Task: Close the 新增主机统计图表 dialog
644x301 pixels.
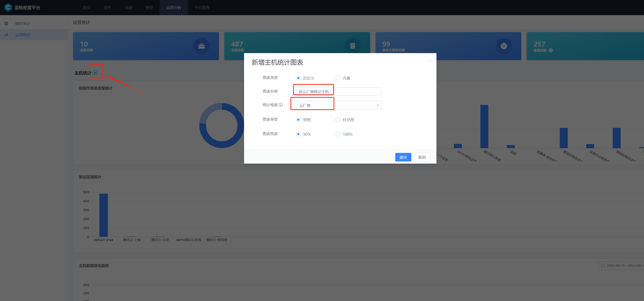Action: pyautogui.click(x=430, y=61)
